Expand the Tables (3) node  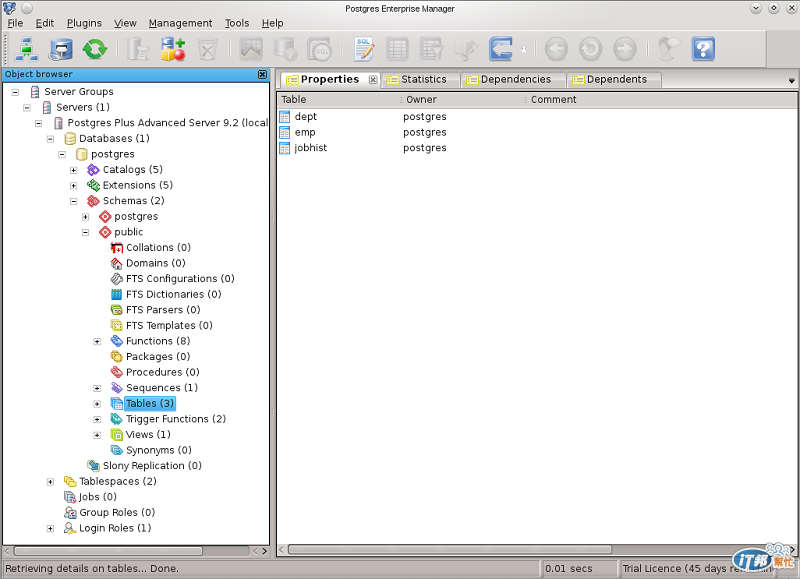97,404
